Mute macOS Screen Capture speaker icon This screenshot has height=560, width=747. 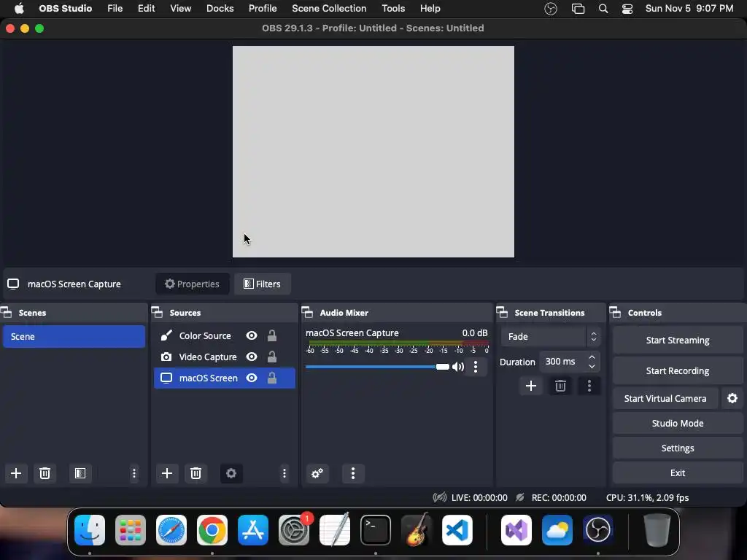(458, 367)
